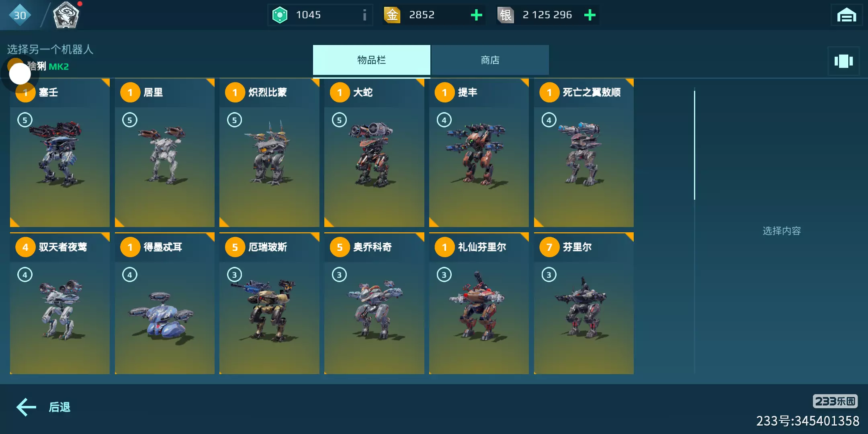Choose the 驭天者夜莺 robot card
This screenshot has height=434, width=868.
point(60,303)
